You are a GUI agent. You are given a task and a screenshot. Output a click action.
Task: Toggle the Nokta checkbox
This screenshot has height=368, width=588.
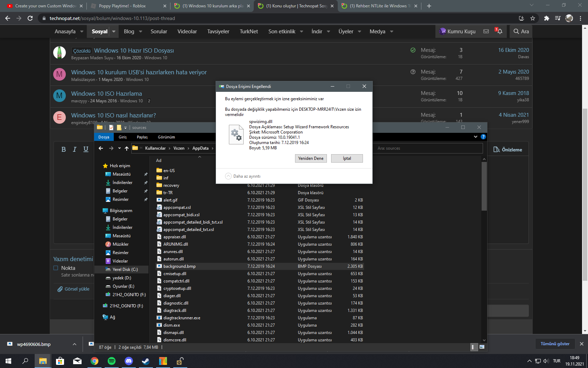point(56,268)
